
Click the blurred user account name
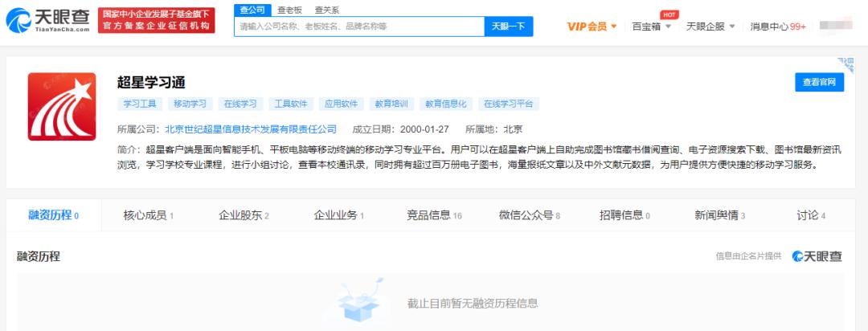pyautogui.click(x=835, y=26)
